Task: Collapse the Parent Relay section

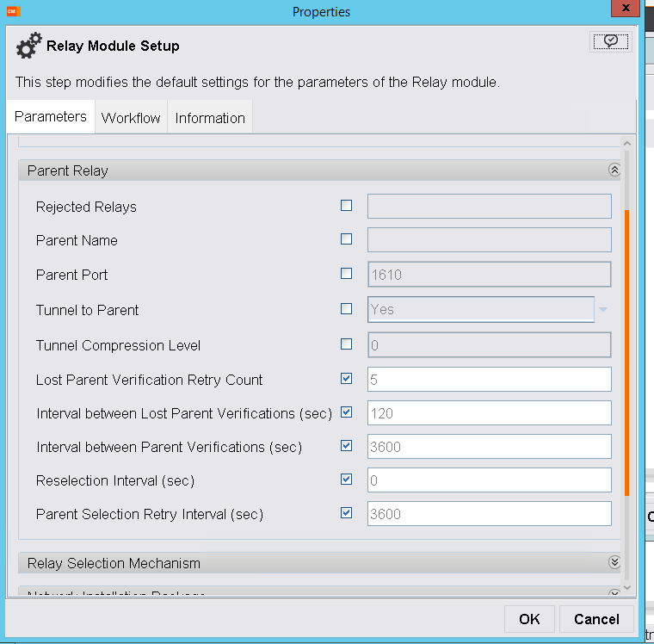Action: coord(614,170)
